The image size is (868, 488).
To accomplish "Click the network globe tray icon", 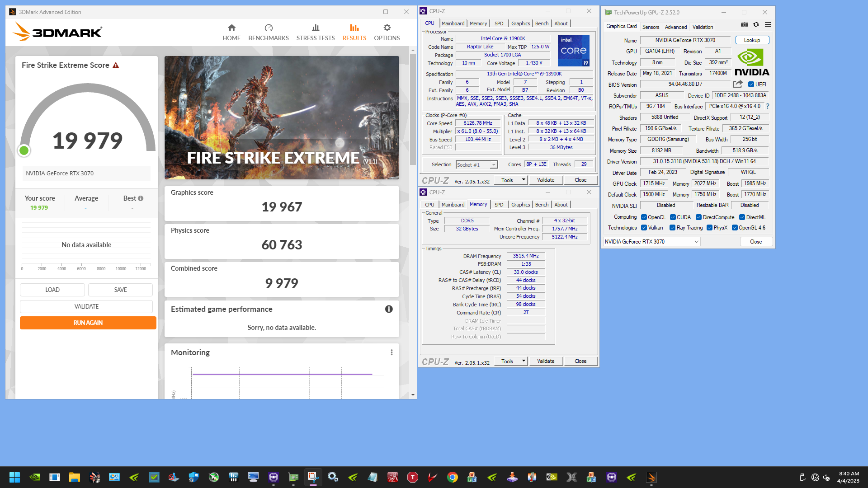I will point(815,477).
